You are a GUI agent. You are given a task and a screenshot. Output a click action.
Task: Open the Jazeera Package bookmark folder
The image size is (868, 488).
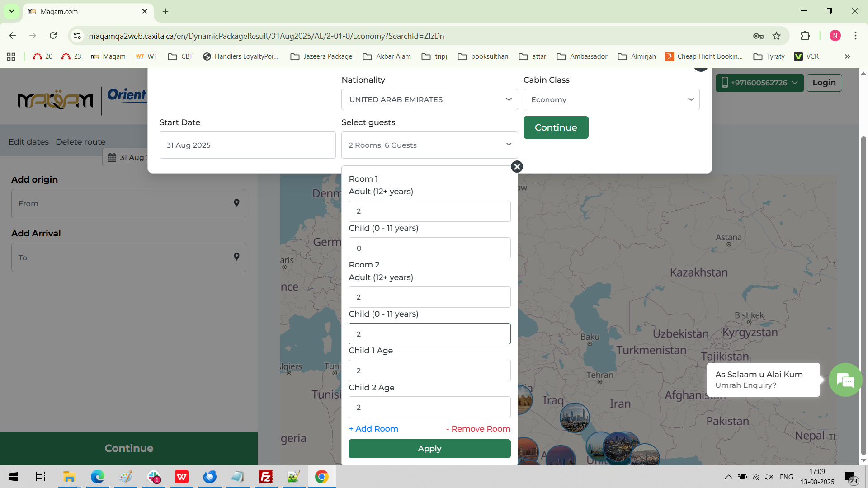[x=321, y=56]
